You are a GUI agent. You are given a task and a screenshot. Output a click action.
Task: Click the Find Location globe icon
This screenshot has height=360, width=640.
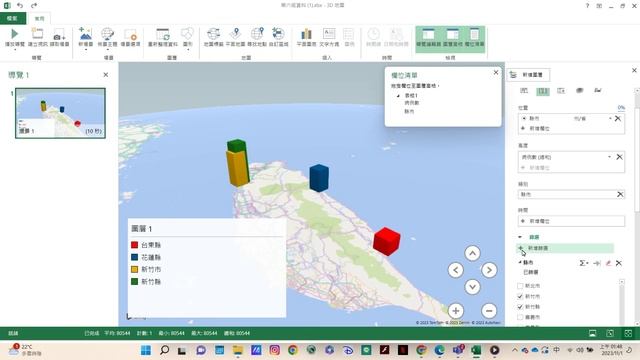tap(257, 34)
